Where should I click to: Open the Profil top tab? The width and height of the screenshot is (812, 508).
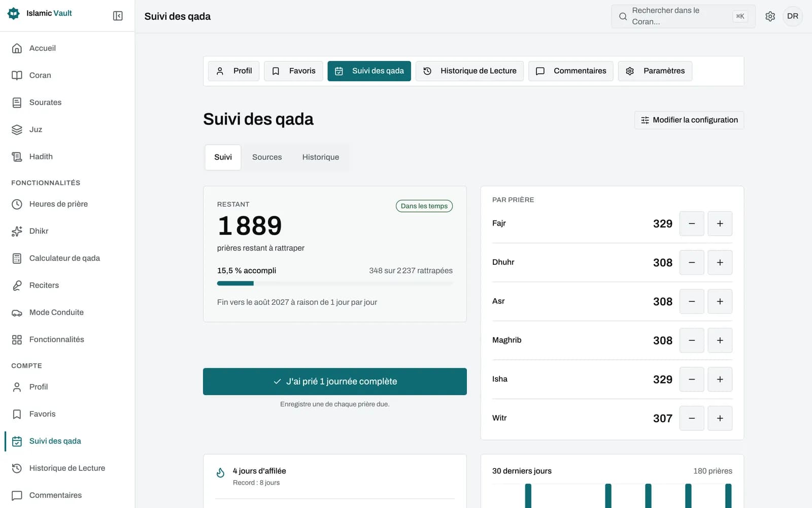234,71
